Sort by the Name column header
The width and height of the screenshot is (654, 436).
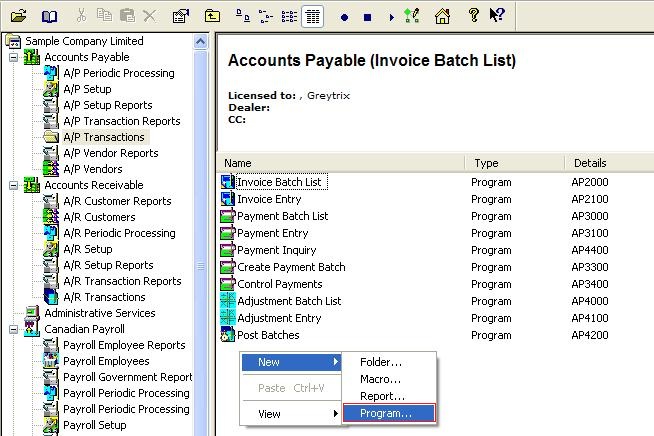341,163
